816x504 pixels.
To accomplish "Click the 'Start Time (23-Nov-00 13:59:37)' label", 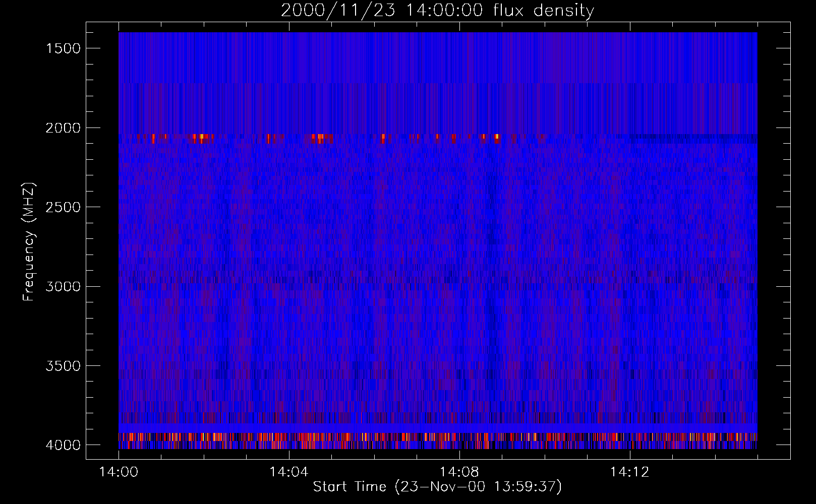I will [x=437, y=487].
